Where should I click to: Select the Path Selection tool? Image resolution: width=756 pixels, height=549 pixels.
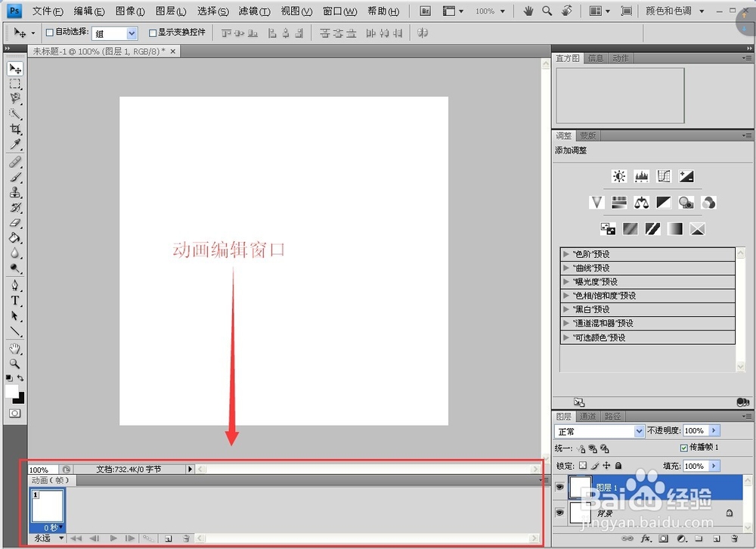click(x=15, y=316)
